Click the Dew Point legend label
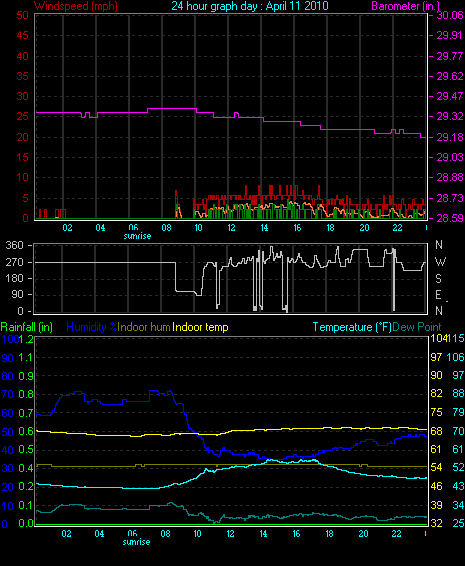This screenshot has height=566, width=465. coord(417,327)
